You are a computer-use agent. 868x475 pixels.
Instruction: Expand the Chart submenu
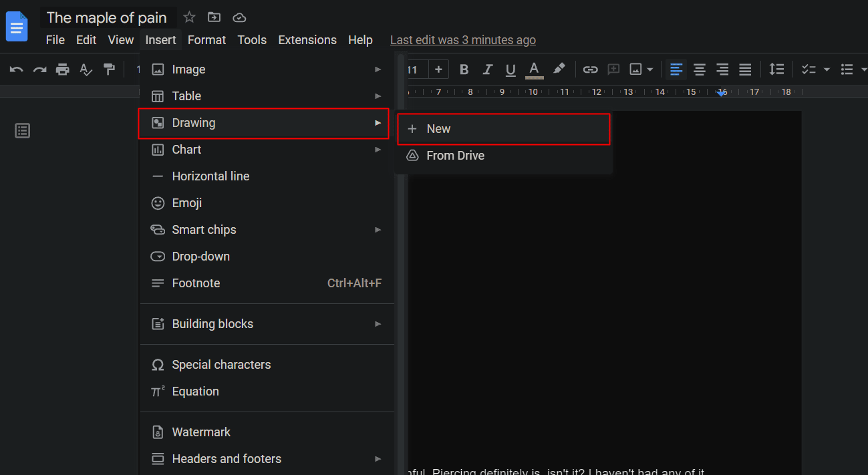coord(267,150)
